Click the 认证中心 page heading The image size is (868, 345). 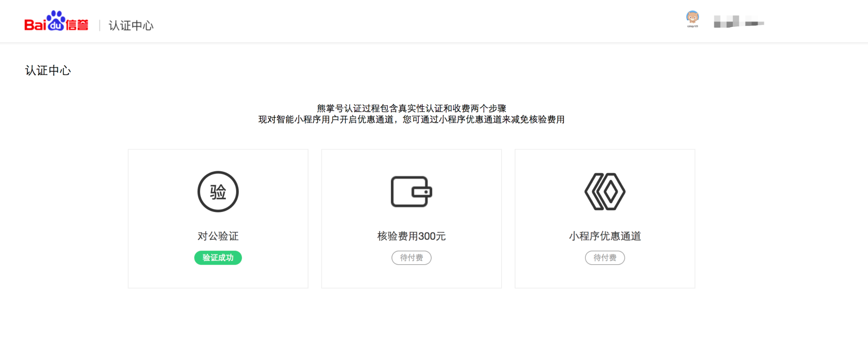[x=48, y=70]
